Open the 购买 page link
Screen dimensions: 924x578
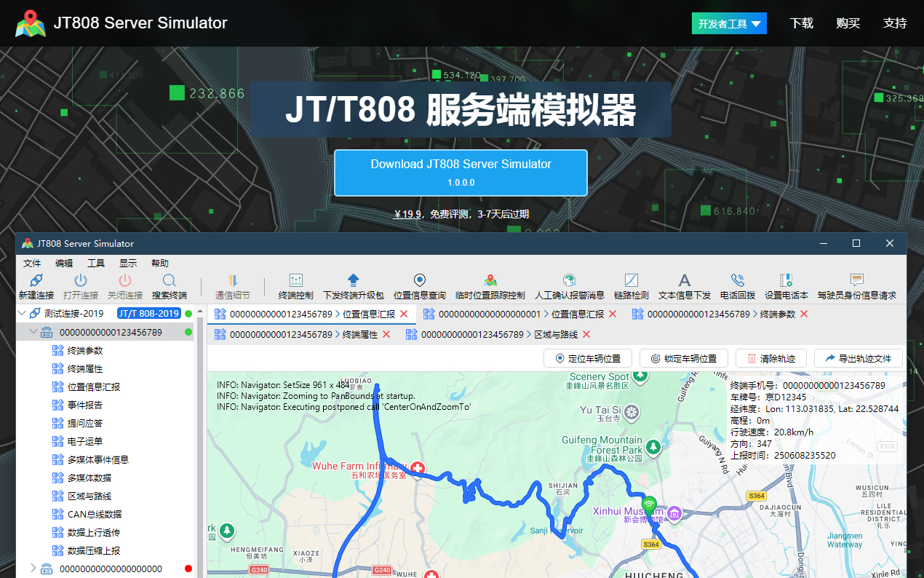tap(848, 23)
